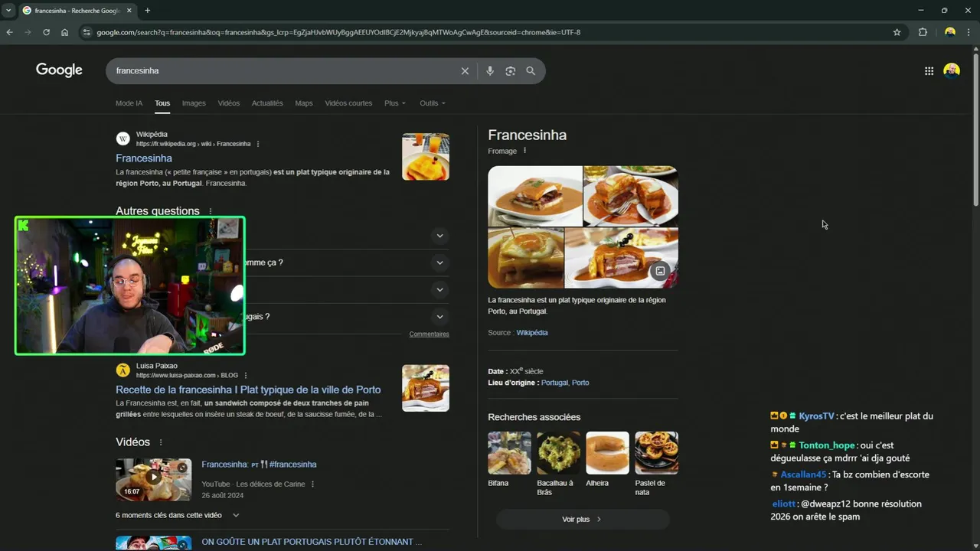View site information icon in address bar
980x551 pixels.
87,32
